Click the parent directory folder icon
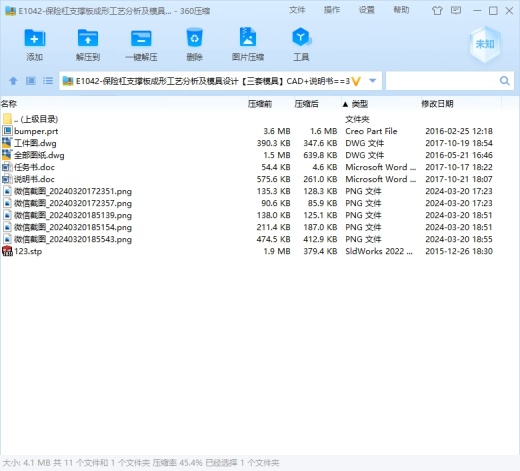This screenshot has height=471, width=520. 7,119
